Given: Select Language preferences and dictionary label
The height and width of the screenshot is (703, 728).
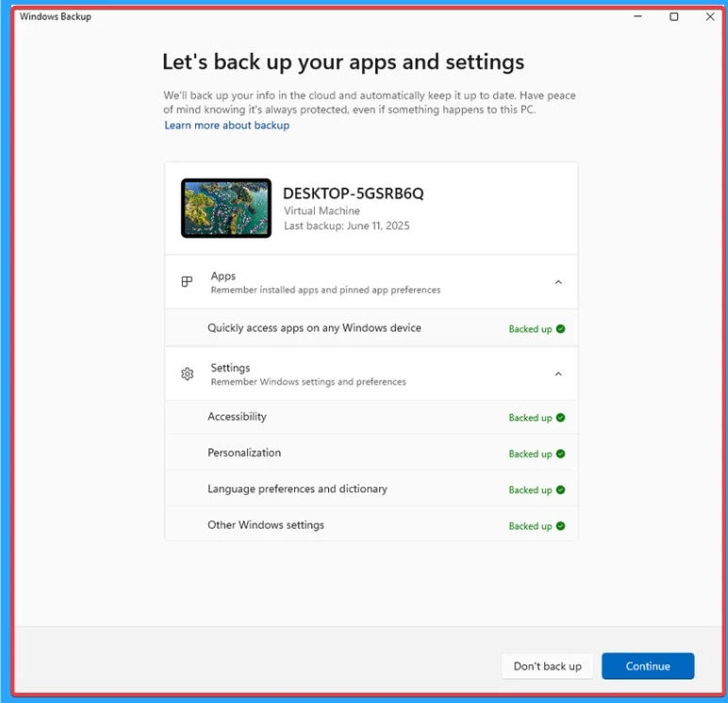Looking at the screenshot, I should 297,489.
